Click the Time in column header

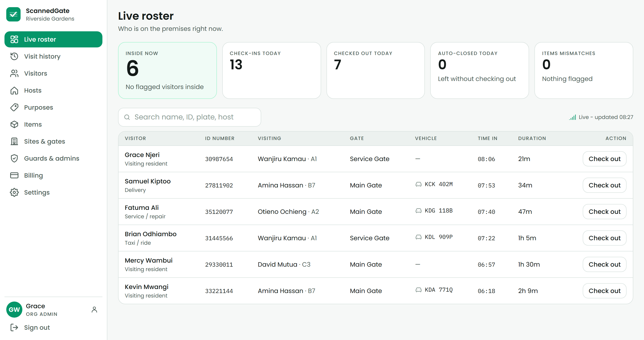click(487, 138)
